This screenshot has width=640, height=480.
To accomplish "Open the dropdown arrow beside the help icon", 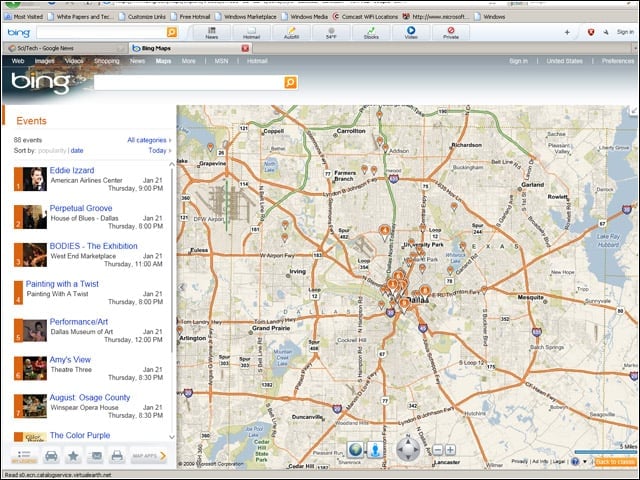I will point(584,462).
